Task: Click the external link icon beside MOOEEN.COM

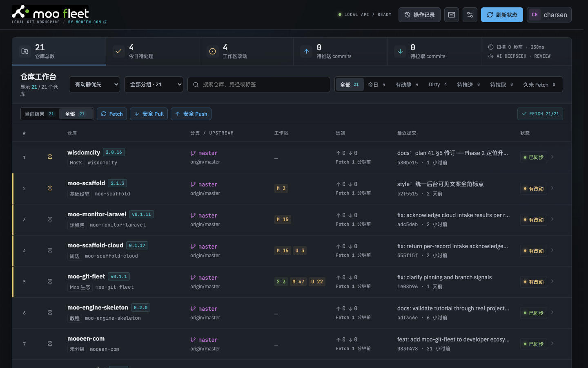Action: click(105, 22)
